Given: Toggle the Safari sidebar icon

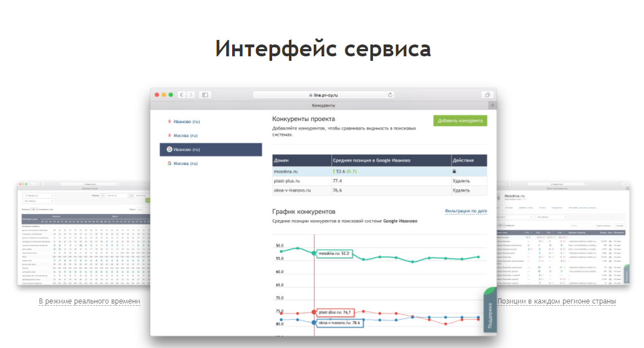Looking at the screenshot, I should point(205,95).
